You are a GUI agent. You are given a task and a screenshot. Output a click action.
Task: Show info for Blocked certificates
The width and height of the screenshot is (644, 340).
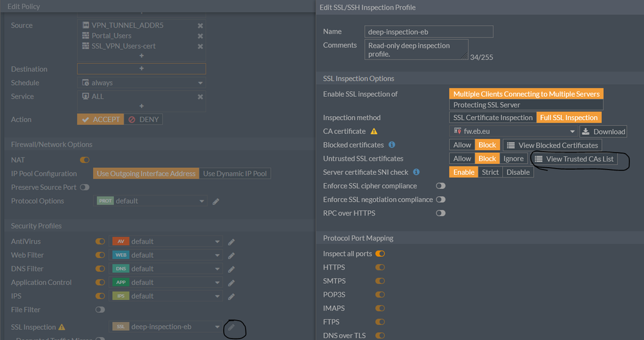392,145
